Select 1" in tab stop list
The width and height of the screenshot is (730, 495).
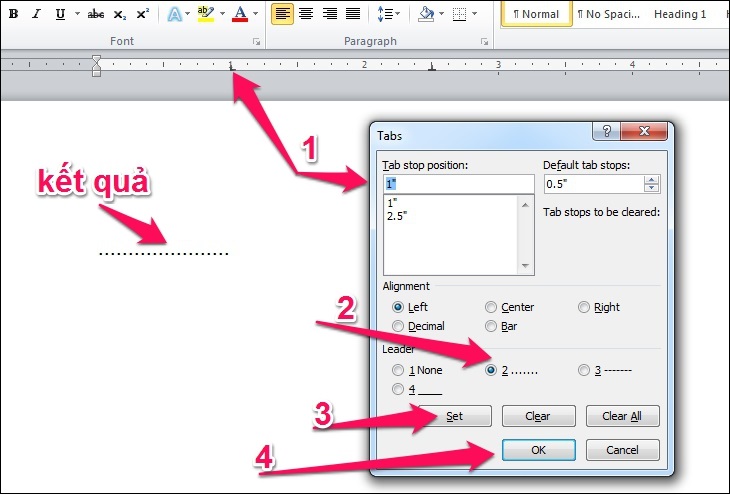392,203
